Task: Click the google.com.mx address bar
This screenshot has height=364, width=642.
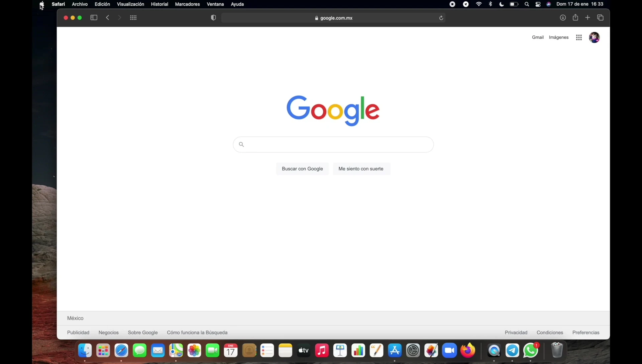Action: point(333,18)
